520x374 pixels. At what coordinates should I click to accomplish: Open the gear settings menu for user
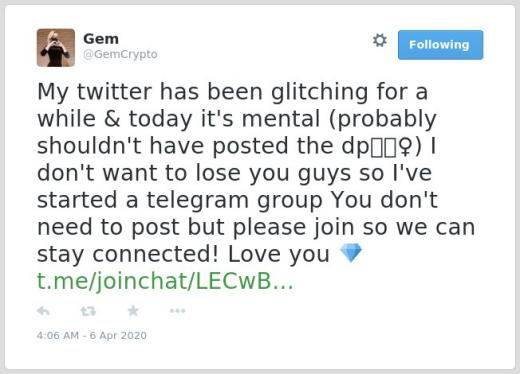(x=380, y=40)
